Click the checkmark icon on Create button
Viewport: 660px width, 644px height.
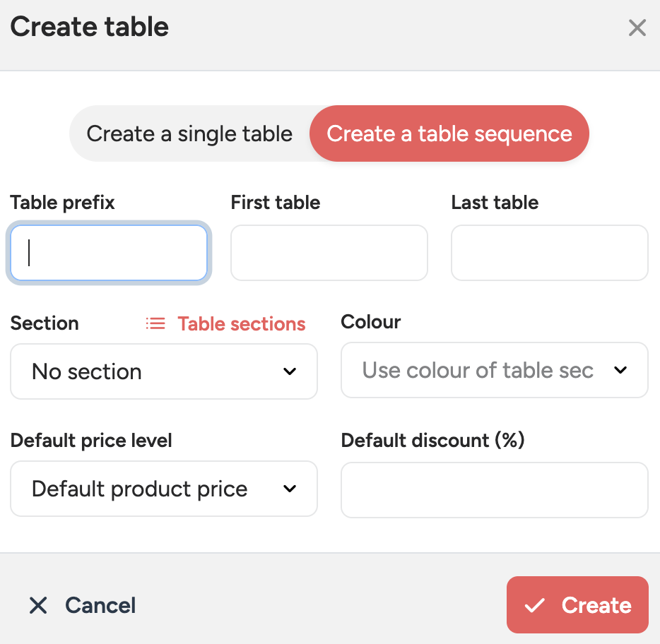[x=535, y=605]
